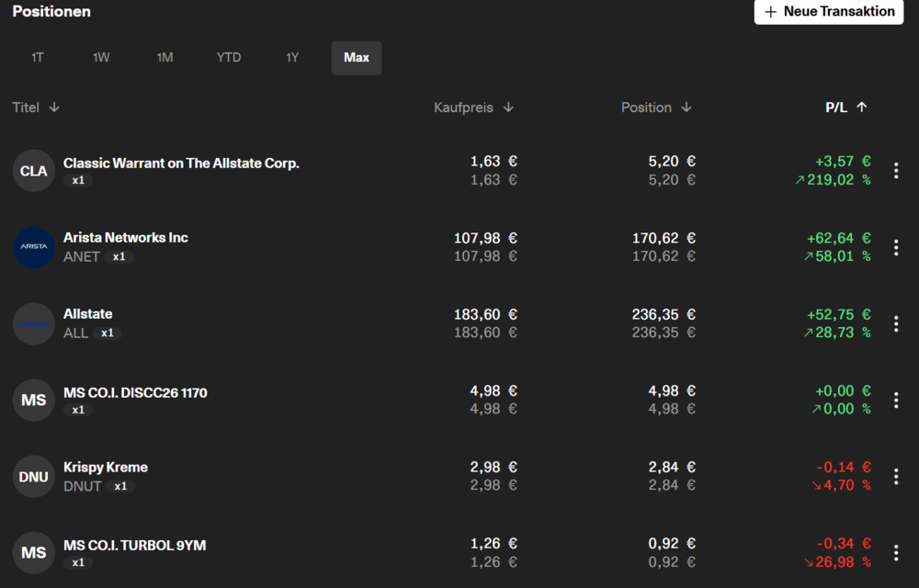Viewport: 919px width, 588px height.
Task: Click the Neue Transaktion button
Action: (829, 12)
